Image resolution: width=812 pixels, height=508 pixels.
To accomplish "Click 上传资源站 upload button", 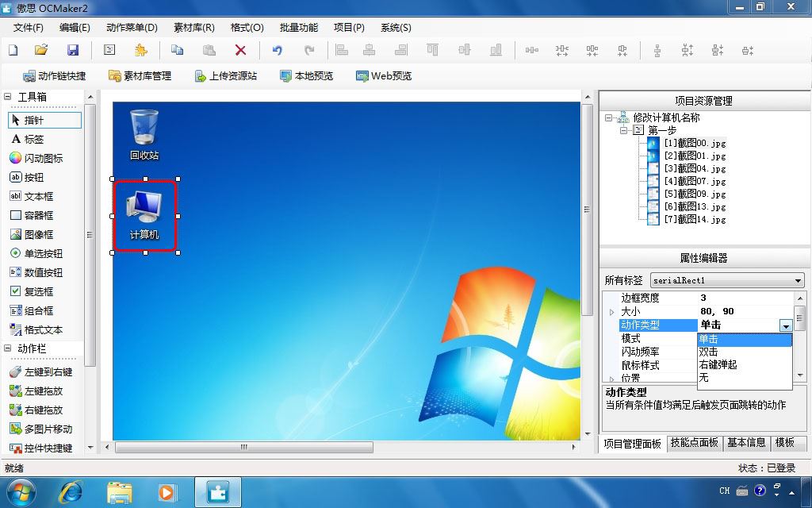I will pos(225,76).
